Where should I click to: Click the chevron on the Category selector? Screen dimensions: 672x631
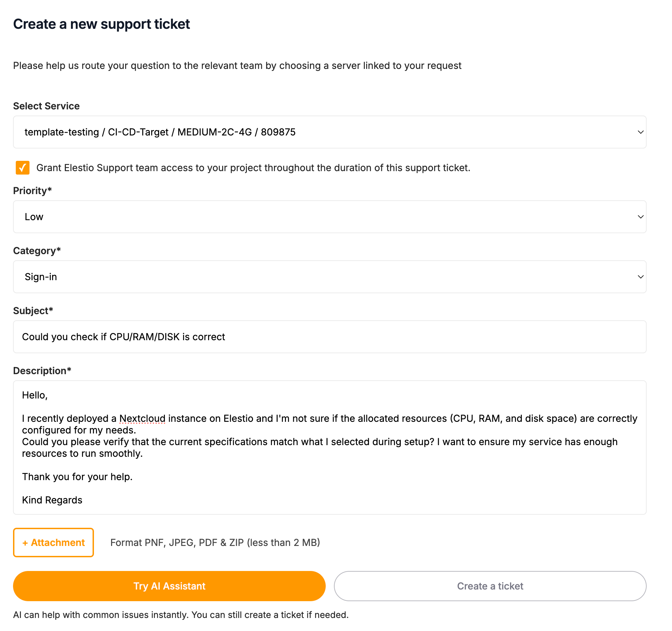pyautogui.click(x=640, y=277)
